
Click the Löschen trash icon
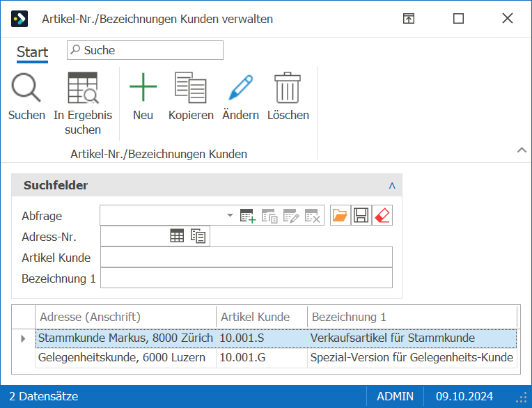pyautogui.click(x=288, y=88)
